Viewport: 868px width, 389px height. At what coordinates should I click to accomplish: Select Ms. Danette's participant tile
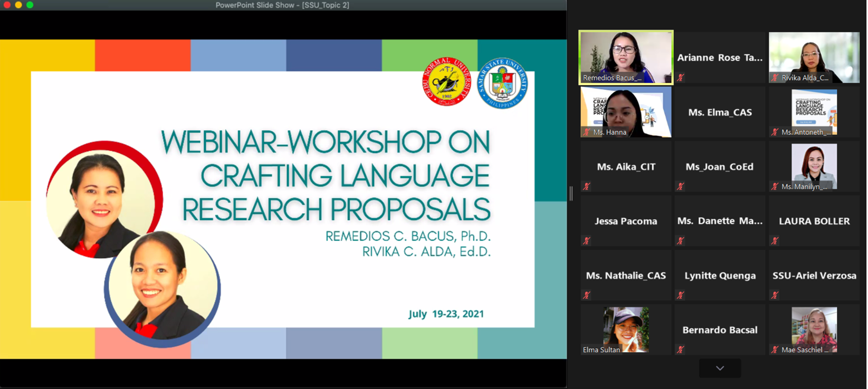pos(720,221)
